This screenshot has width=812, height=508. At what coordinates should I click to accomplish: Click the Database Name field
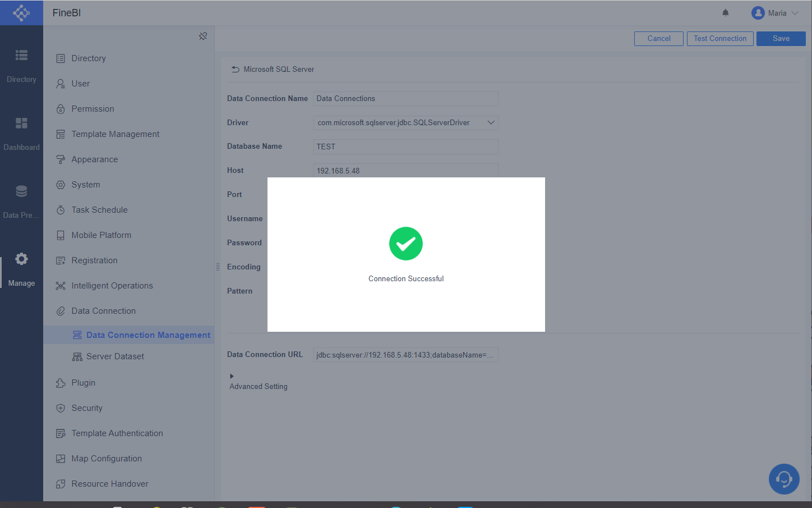pyautogui.click(x=405, y=147)
